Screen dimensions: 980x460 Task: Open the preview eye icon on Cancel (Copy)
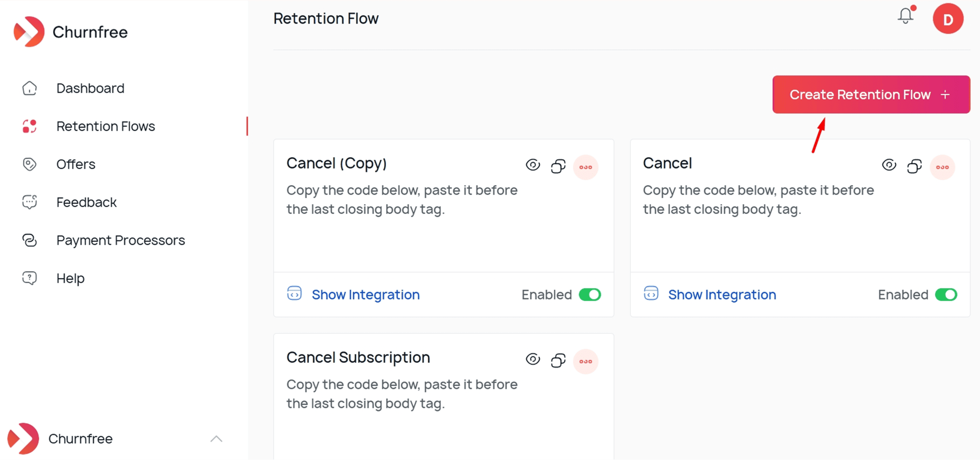pos(533,165)
